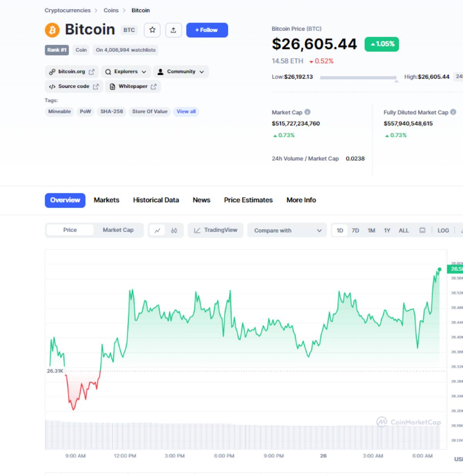Switch to the Markets tab
Image resolution: width=463 pixels, height=476 pixels.
coord(106,200)
